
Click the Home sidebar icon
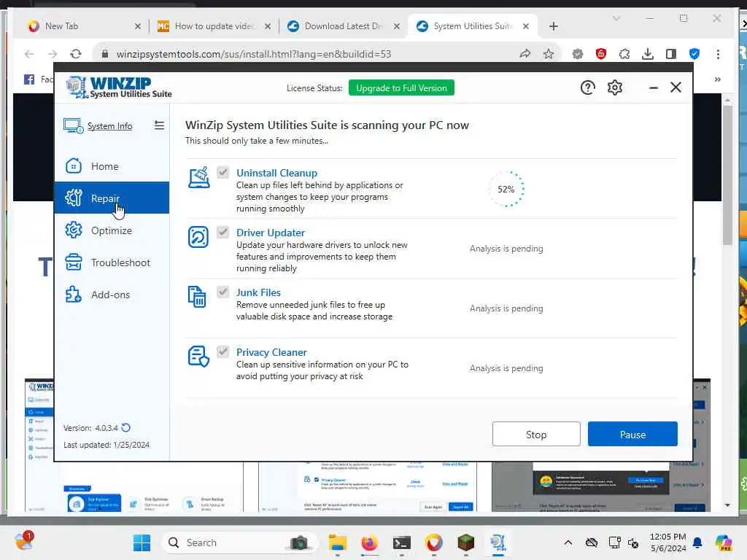74,166
